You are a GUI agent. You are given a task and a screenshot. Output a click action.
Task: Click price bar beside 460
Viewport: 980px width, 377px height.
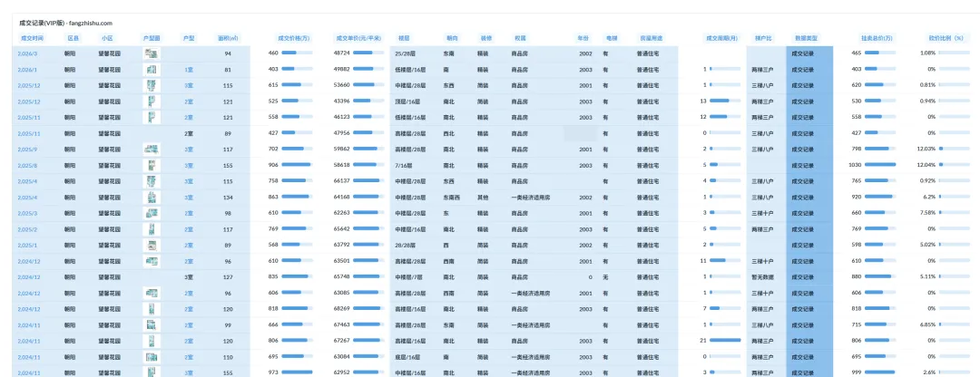297,53
